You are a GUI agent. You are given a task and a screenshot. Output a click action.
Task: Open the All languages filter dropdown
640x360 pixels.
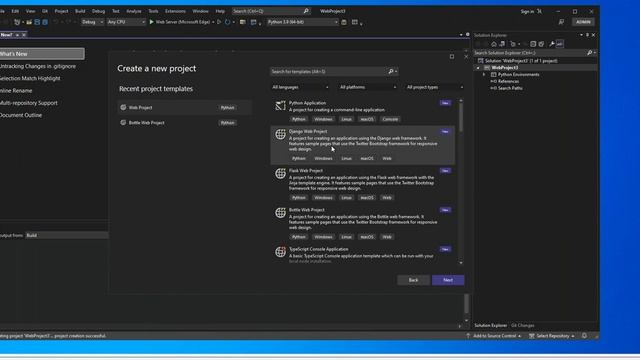(x=300, y=87)
